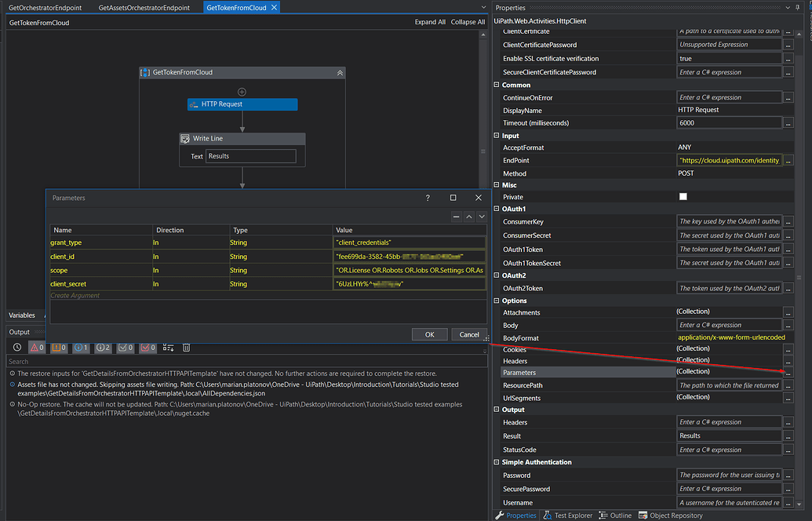The image size is (812, 521).
Task: Click the clear output trash icon
Action: (x=187, y=348)
